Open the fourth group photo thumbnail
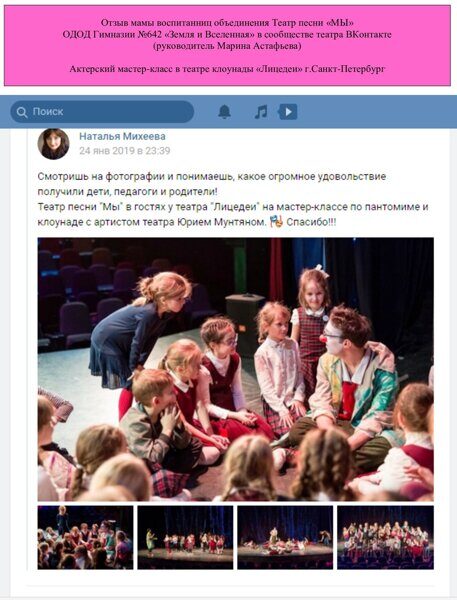The height and width of the screenshot is (600, 457). [385, 537]
